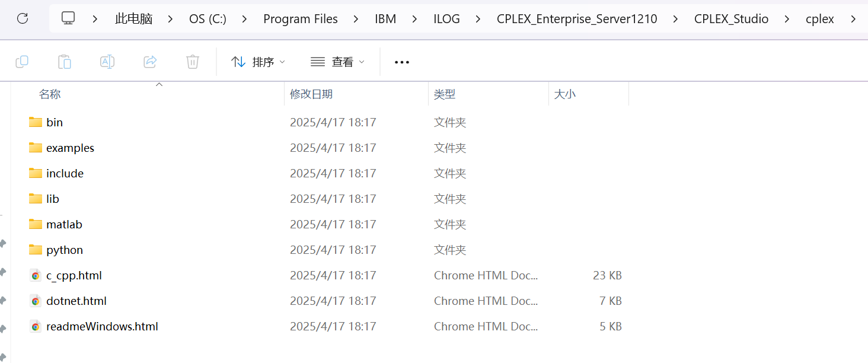The image size is (868, 363).
Task: Open the bin folder
Action: 54,122
